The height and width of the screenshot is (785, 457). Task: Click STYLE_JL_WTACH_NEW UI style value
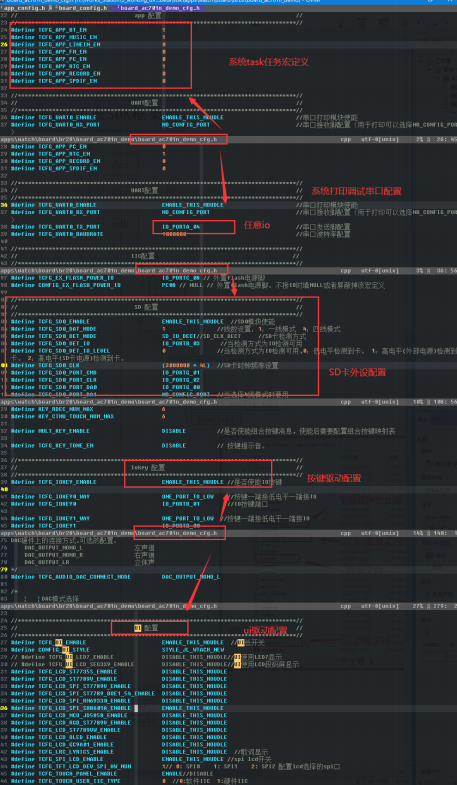point(193,650)
